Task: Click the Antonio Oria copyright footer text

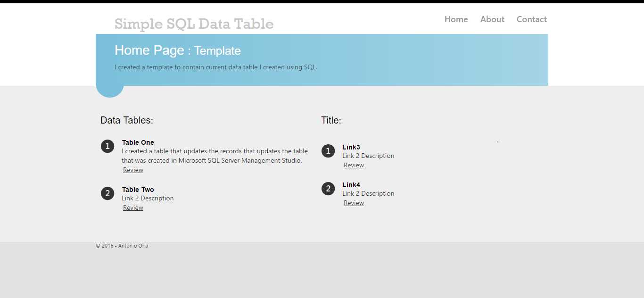Action: point(122,246)
